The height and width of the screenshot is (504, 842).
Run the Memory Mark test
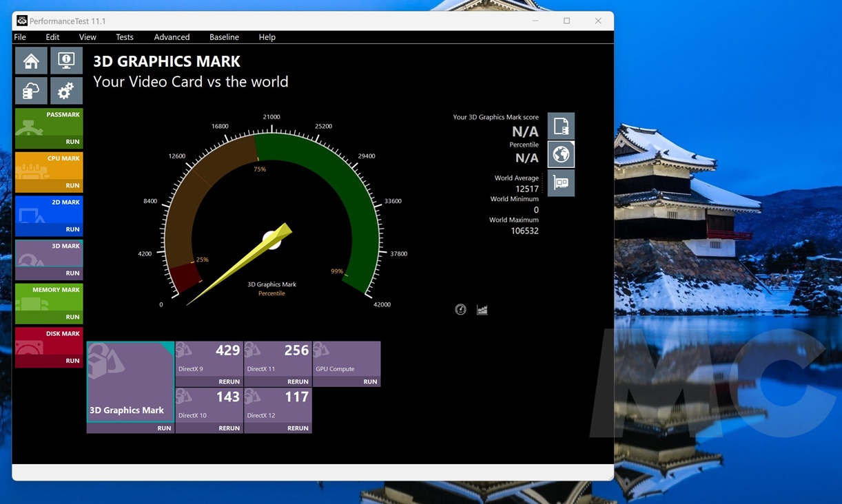pos(72,317)
